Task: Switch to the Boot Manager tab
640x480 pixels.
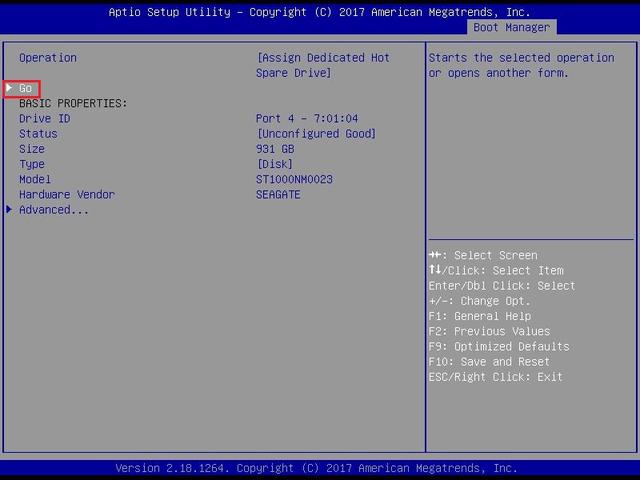Action: point(511,27)
